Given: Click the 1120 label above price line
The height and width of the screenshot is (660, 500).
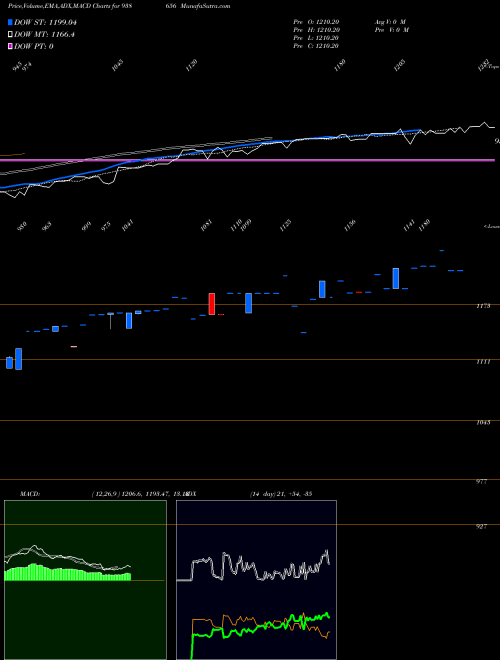Looking at the screenshot, I should (x=191, y=65).
